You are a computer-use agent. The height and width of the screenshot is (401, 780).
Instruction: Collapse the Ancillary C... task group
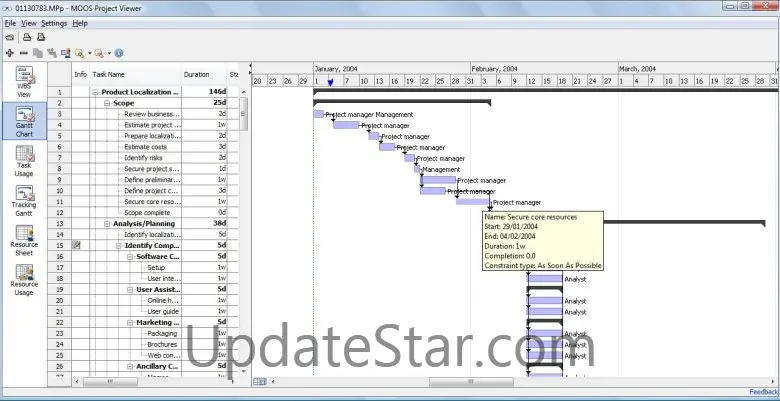click(130, 366)
